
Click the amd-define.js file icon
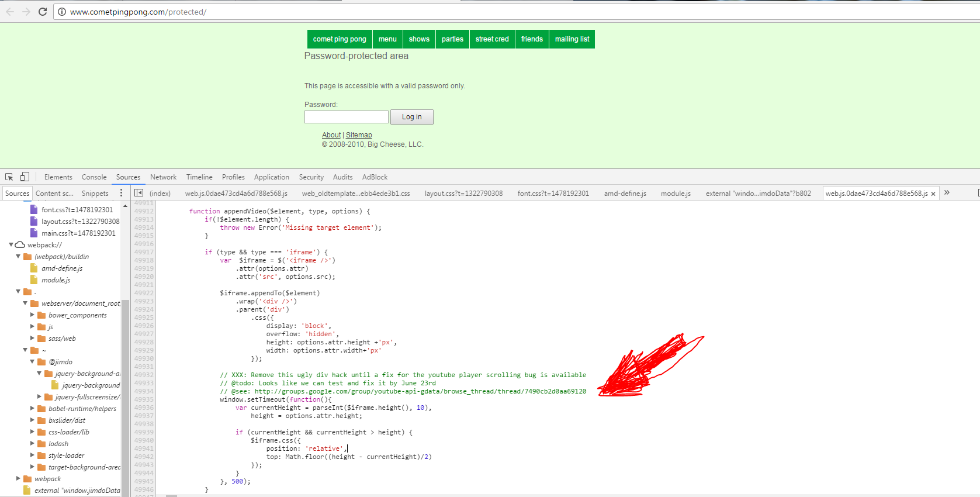[x=34, y=268]
